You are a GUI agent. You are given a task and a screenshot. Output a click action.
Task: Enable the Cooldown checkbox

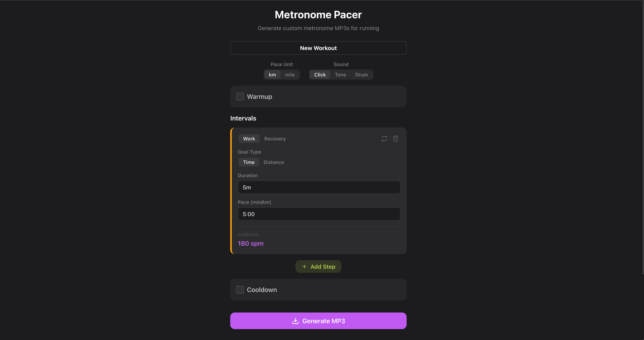tap(240, 290)
